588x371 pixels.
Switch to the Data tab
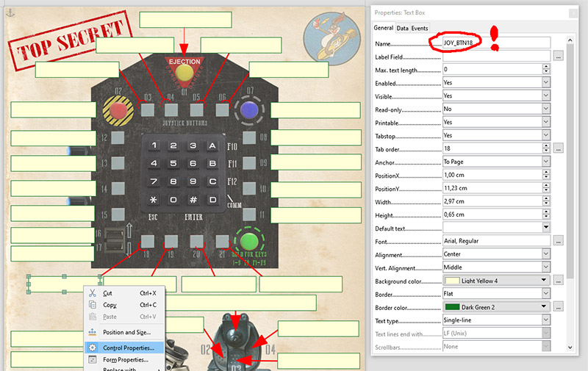403,29
